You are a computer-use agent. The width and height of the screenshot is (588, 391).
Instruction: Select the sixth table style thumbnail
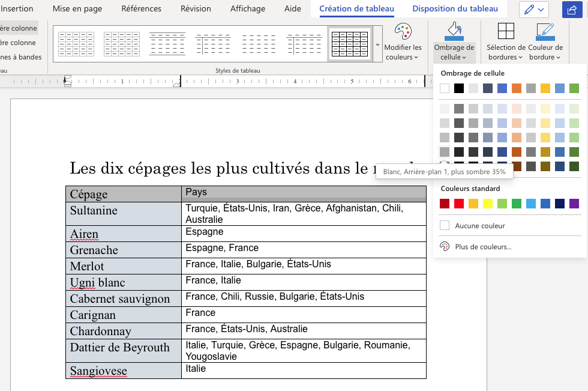[304, 44]
